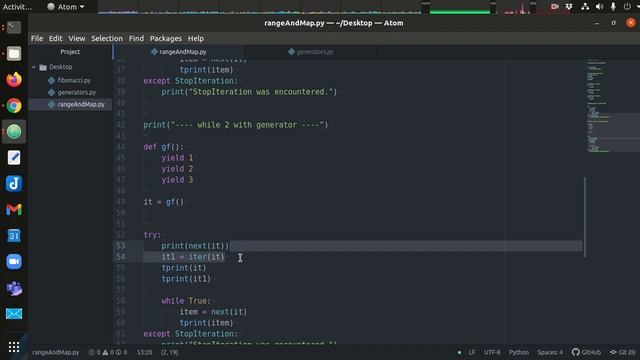The height and width of the screenshot is (360, 640).
Task: Open the Mail envelope dock icon
Action: click(14, 313)
